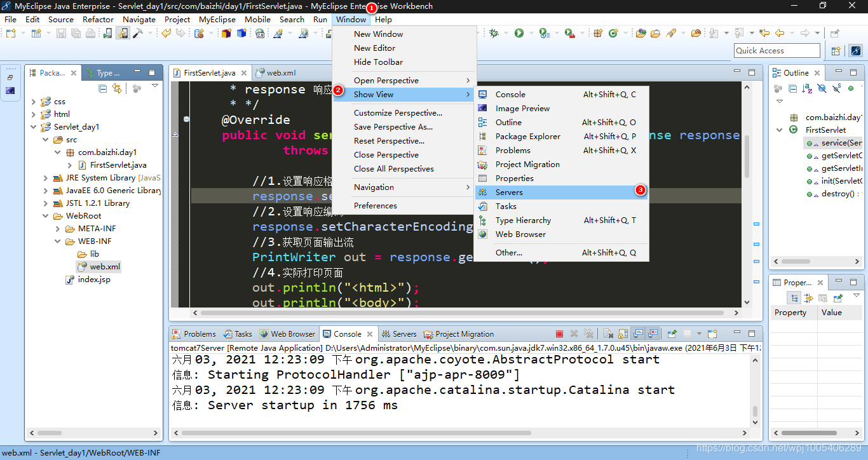Viewport: 868px width, 460px height.
Task: Expand the css project node
Action: click(34, 102)
